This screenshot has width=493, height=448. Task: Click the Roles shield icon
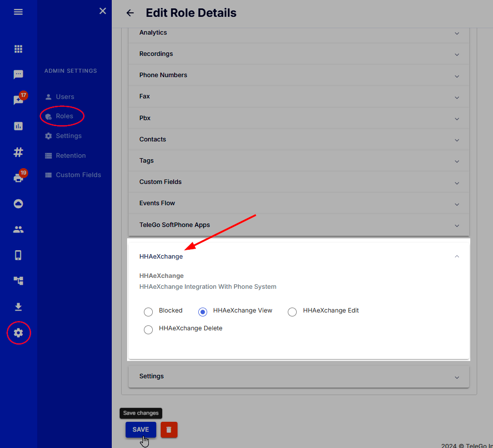click(x=48, y=117)
